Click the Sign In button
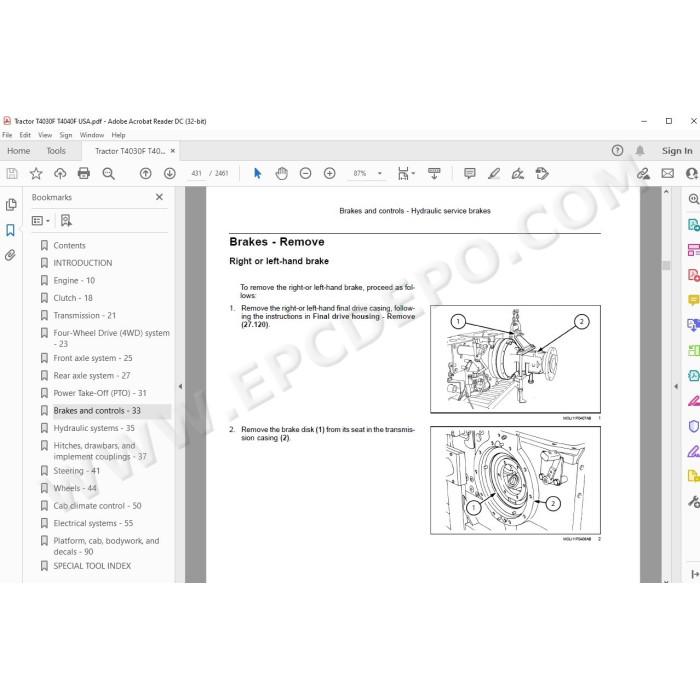Screen dimensions: 700x700 [677, 151]
